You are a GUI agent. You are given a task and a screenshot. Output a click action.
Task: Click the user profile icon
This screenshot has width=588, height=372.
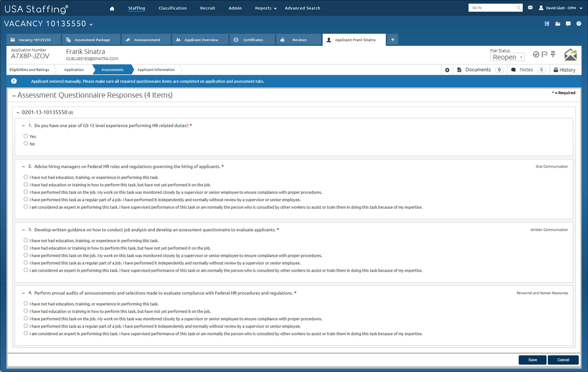click(541, 8)
